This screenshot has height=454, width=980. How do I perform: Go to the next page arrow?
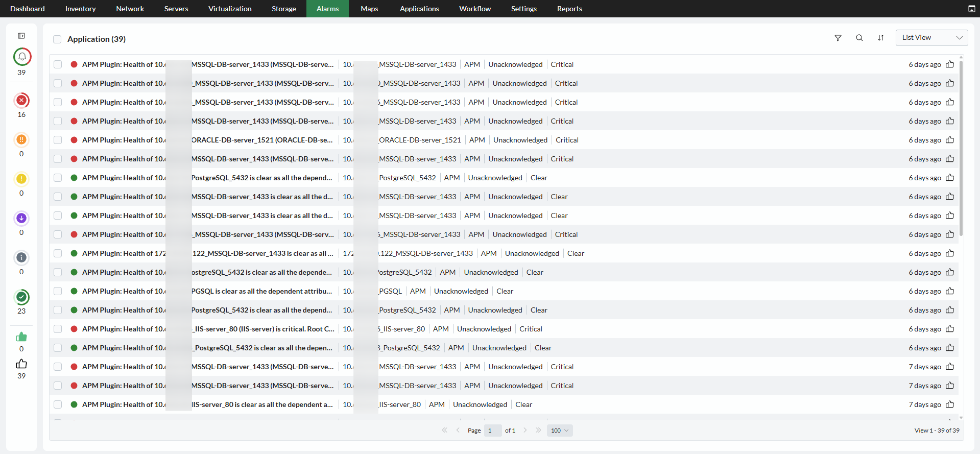(525, 431)
